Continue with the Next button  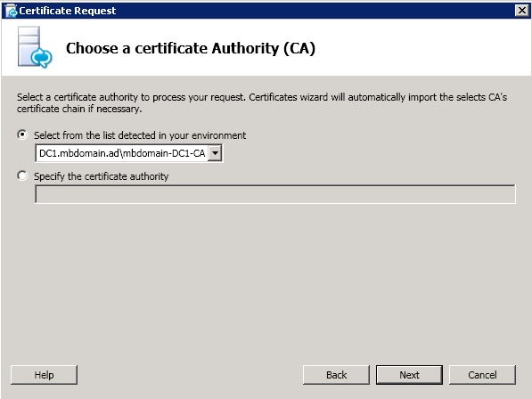[x=409, y=375]
